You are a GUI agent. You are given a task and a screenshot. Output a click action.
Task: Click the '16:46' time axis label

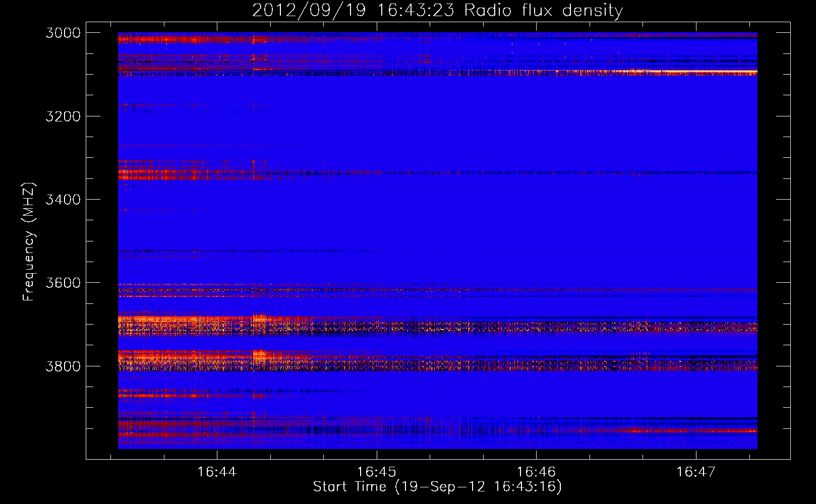(x=536, y=472)
